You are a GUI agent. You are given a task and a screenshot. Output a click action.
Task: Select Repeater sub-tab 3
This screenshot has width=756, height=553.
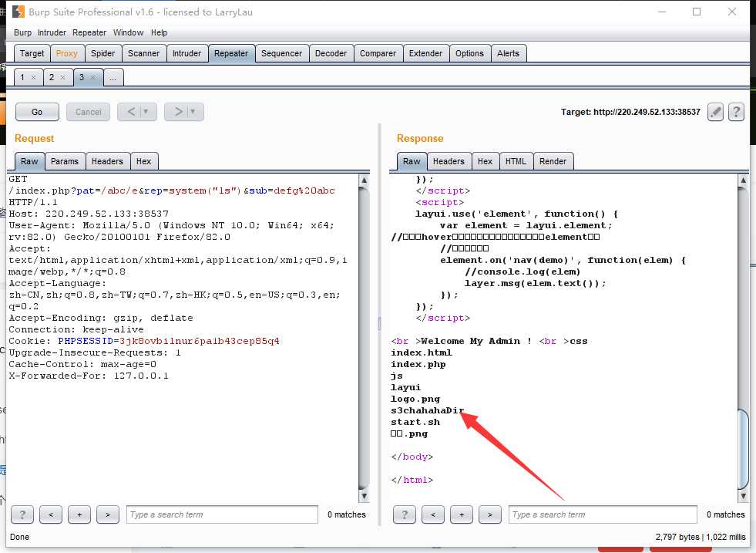point(82,77)
